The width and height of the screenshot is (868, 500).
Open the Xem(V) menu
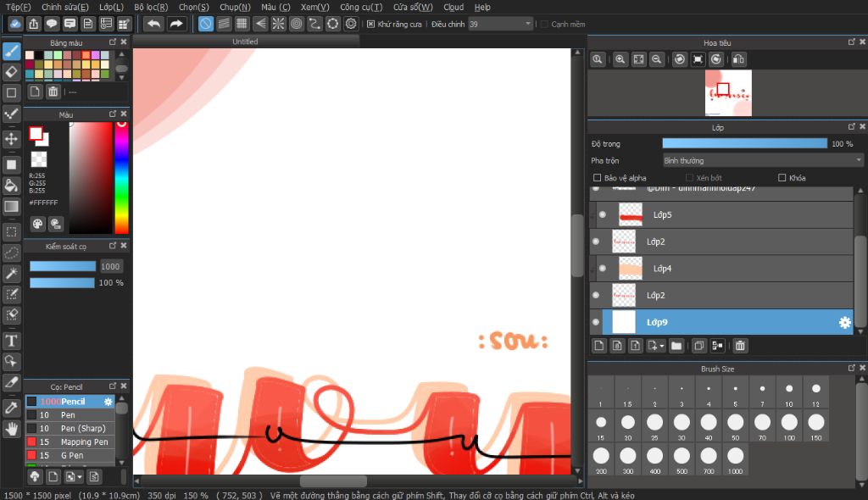[314, 7]
